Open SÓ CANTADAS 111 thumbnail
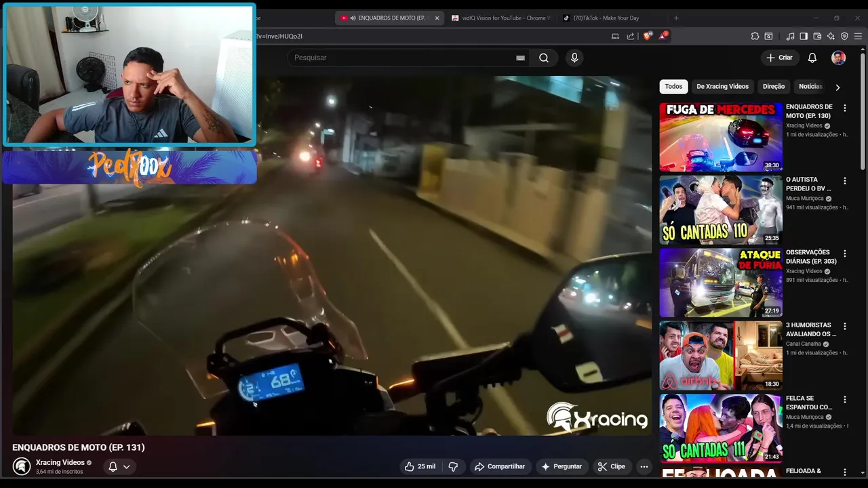The height and width of the screenshot is (488, 868). (721, 428)
